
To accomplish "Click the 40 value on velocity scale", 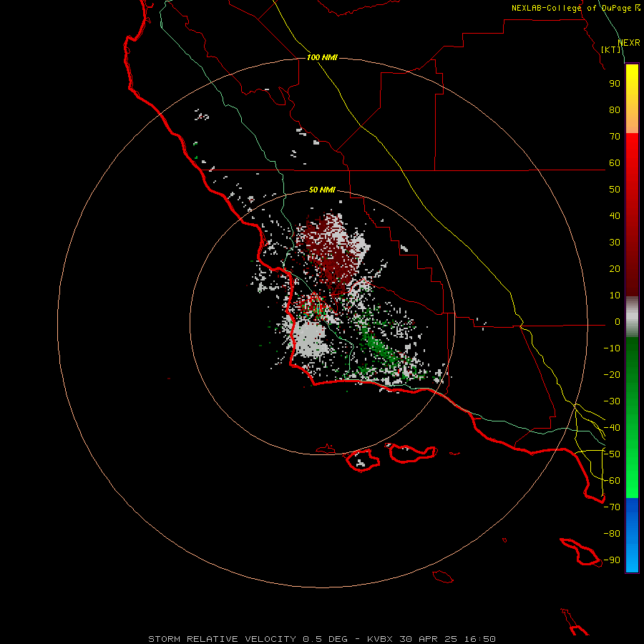I will point(615,216).
